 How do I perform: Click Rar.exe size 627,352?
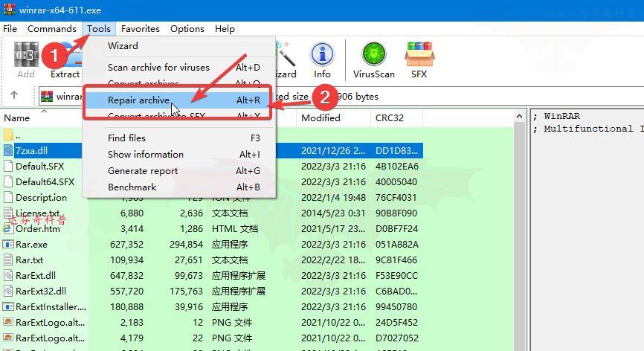126,244
